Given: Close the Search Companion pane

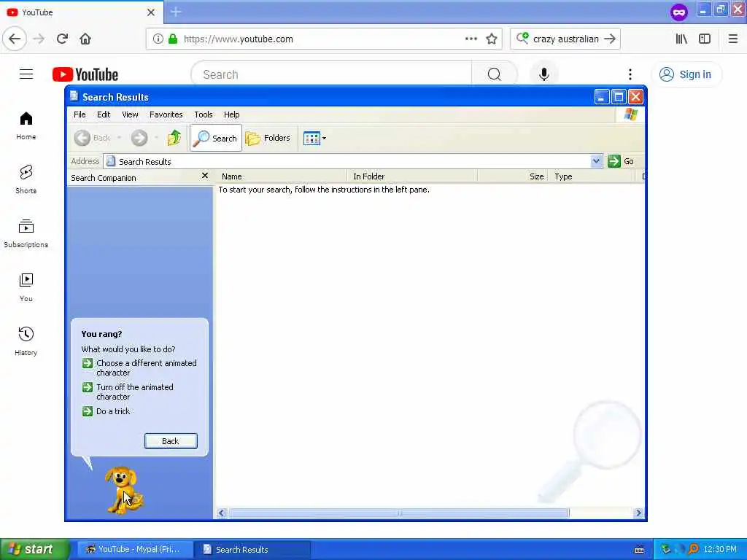Looking at the screenshot, I should 205,176.
